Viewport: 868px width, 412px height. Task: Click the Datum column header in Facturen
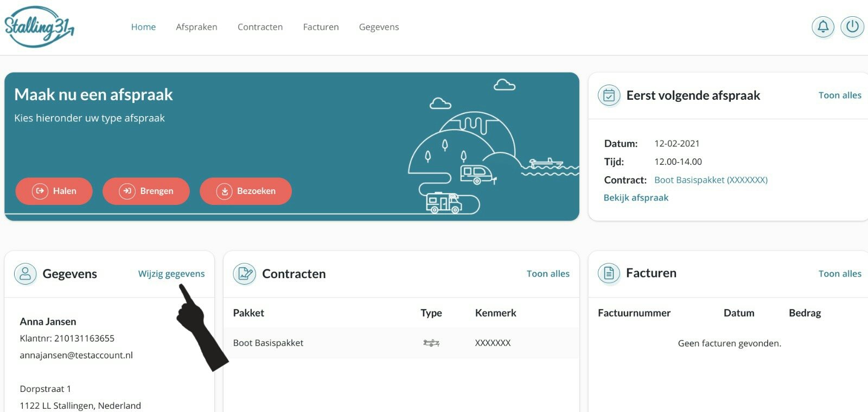click(739, 313)
